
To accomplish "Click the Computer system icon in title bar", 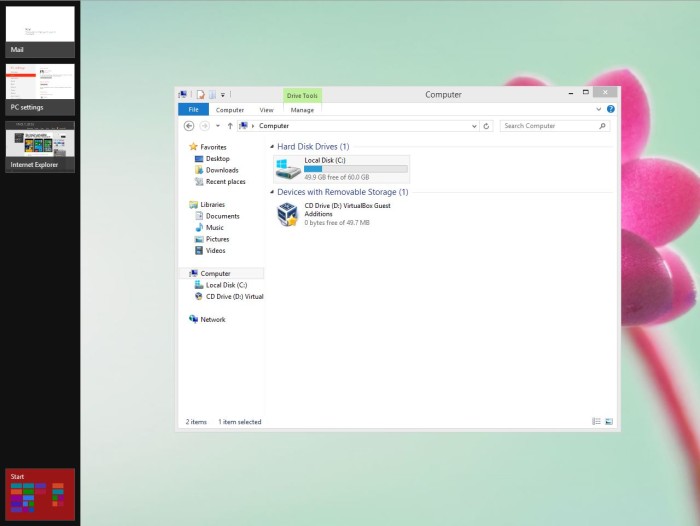I will (x=183, y=94).
